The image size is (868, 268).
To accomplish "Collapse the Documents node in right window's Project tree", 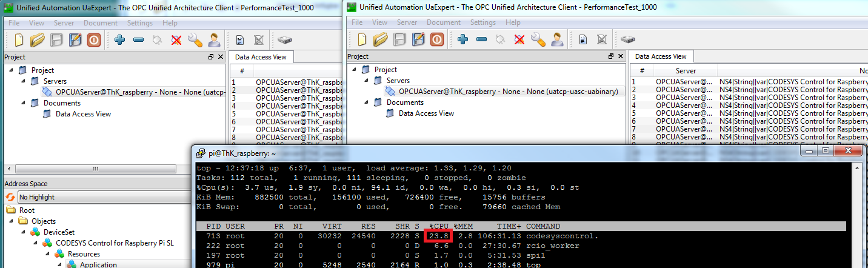I will click(x=366, y=102).
